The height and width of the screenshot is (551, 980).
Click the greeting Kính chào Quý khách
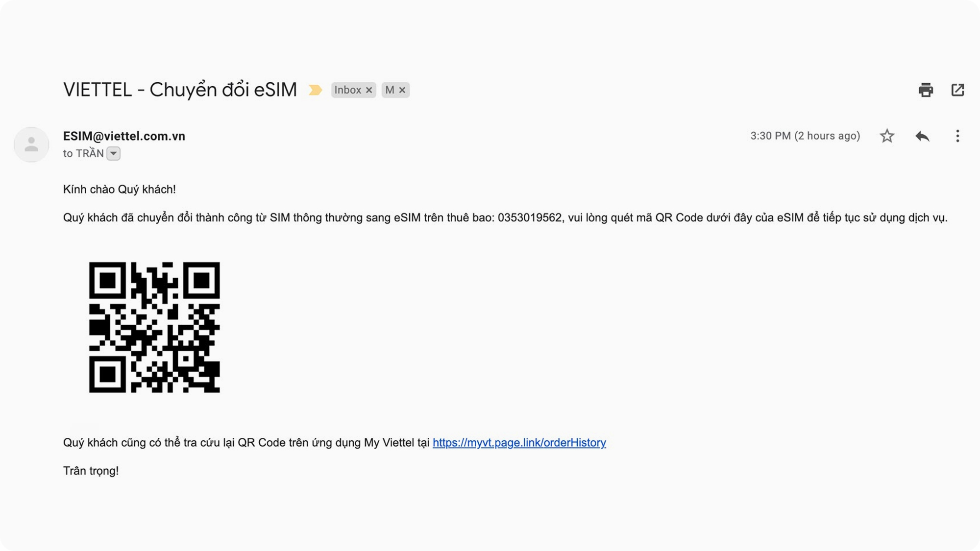(x=119, y=190)
